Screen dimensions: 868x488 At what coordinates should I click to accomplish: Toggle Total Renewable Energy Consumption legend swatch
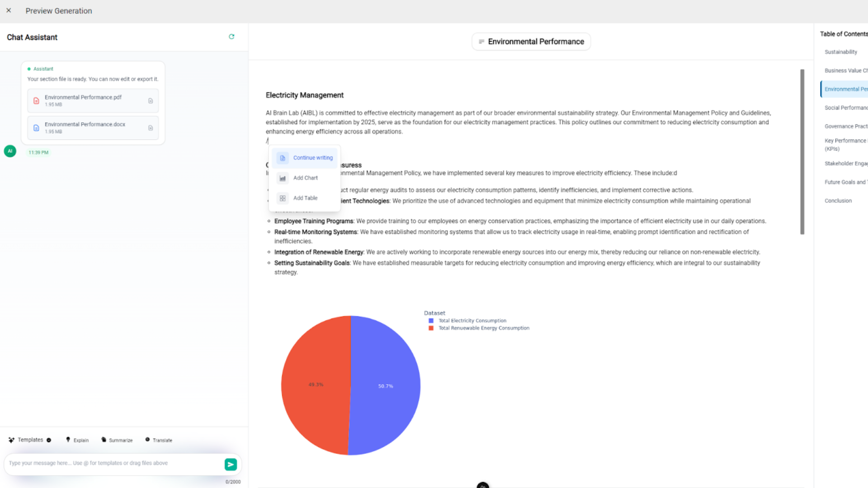click(431, 328)
